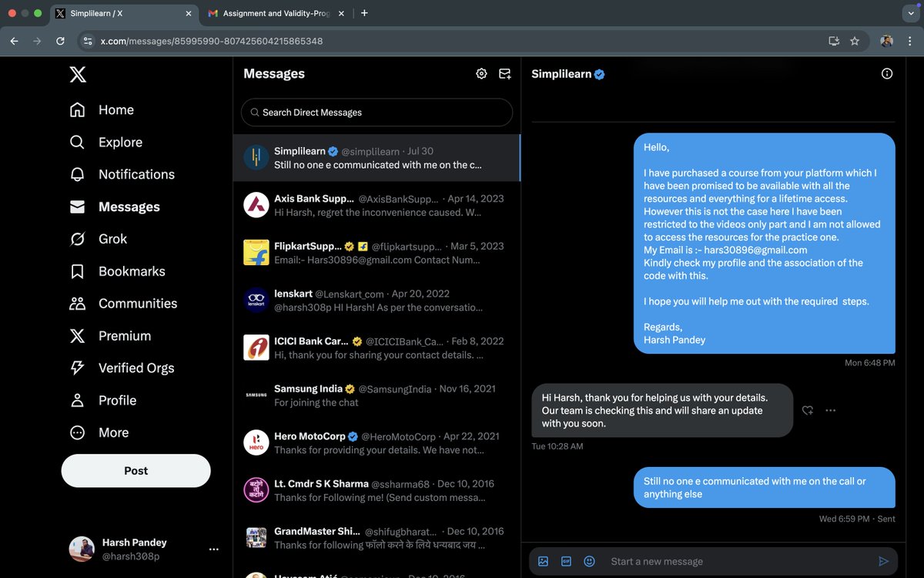924x578 pixels.
Task: Open the Simplilearn conversation in the list
Action: click(377, 158)
